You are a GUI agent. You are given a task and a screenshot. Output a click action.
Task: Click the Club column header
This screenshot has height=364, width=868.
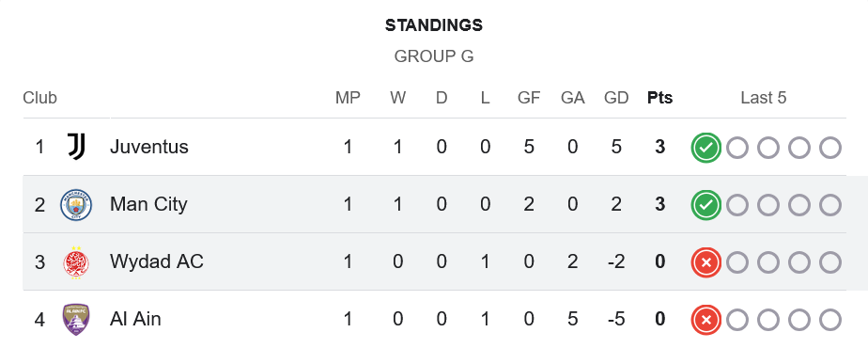(39, 98)
